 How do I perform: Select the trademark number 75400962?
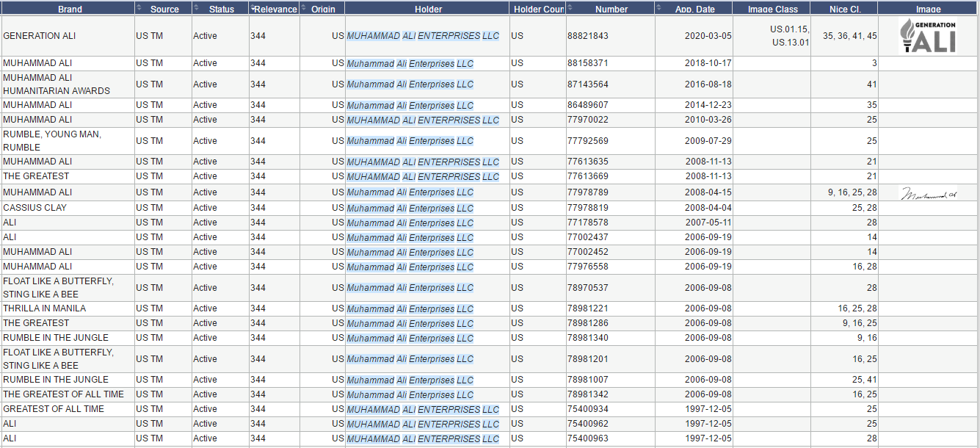[x=588, y=424]
